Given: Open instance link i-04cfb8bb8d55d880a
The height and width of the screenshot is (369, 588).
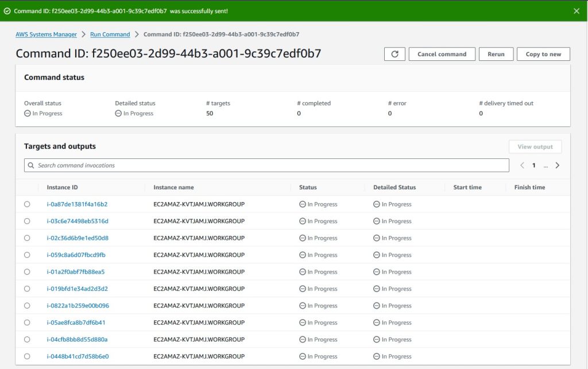Looking at the screenshot, I should [77, 339].
